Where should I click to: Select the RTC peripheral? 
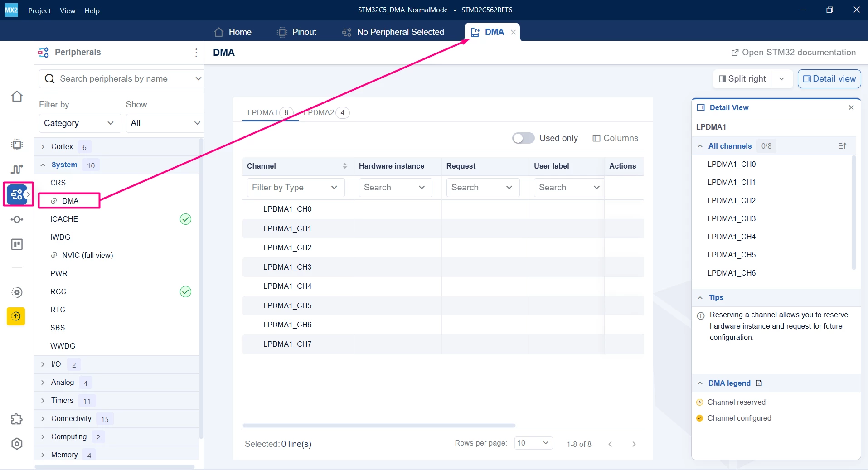(x=58, y=310)
